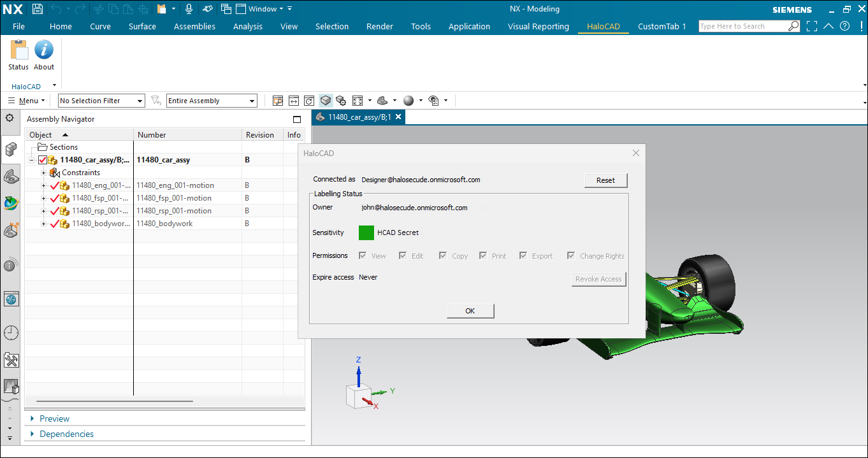Viewport: 868px width, 458px height.
Task: Toggle the Export permission checkbox
Action: (523, 255)
